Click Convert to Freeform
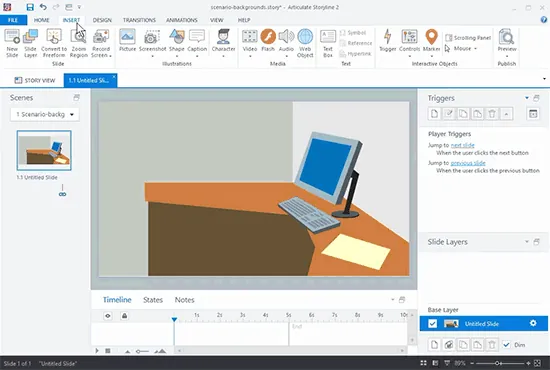 click(54, 43)
